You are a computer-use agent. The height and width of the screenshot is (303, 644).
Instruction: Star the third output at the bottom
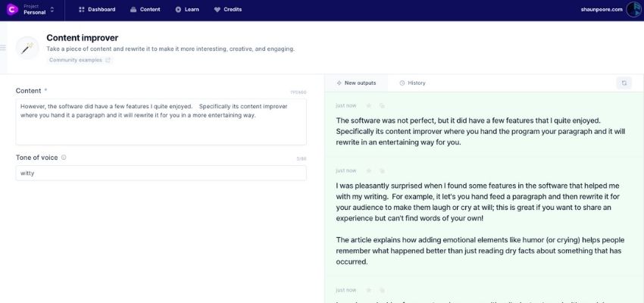coord(369,290)
